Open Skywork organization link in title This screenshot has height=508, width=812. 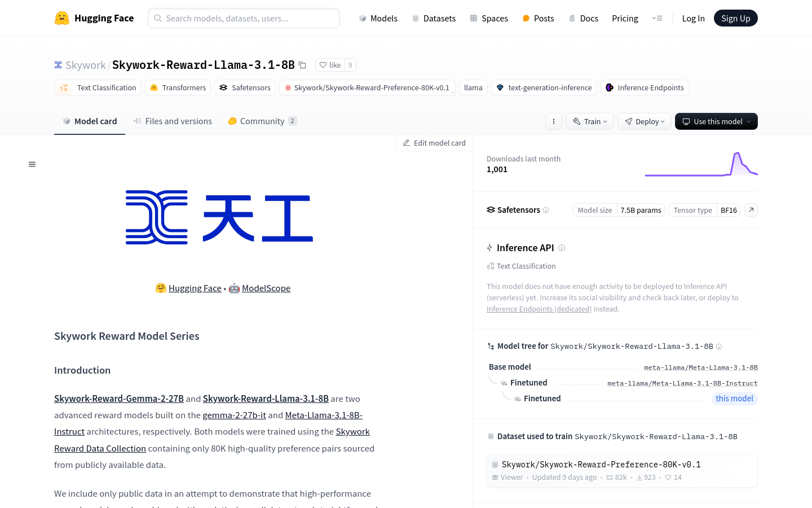(85, 65)
